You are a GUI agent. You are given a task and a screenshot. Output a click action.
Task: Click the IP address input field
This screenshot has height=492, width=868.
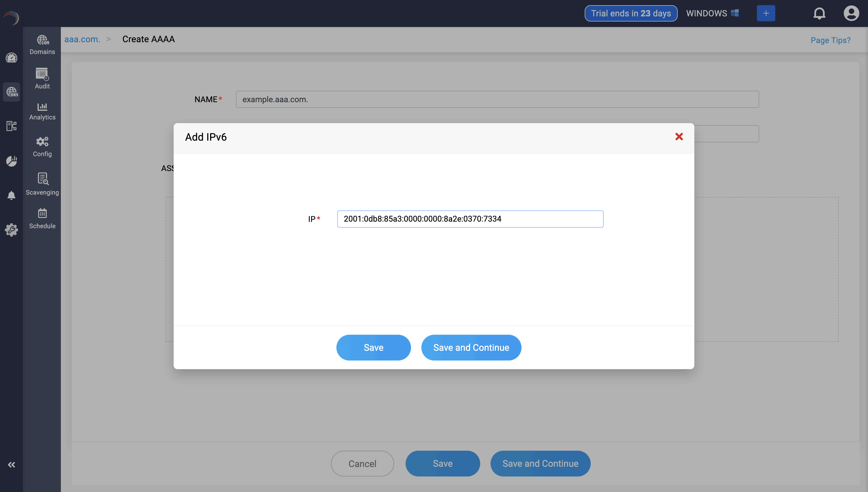(x=470, y=219)
